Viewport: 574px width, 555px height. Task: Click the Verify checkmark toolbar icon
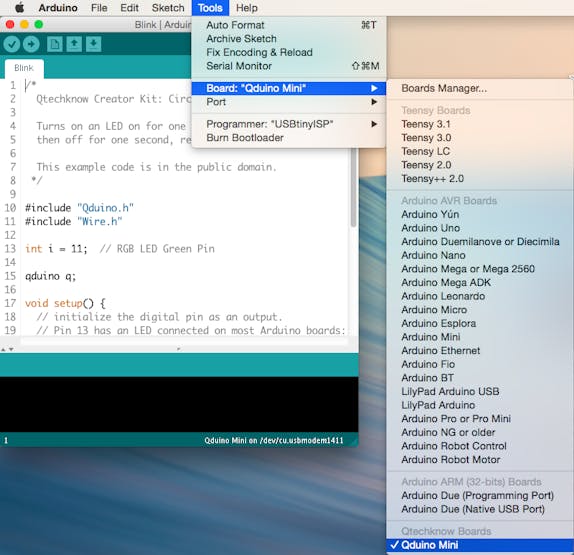12,44
